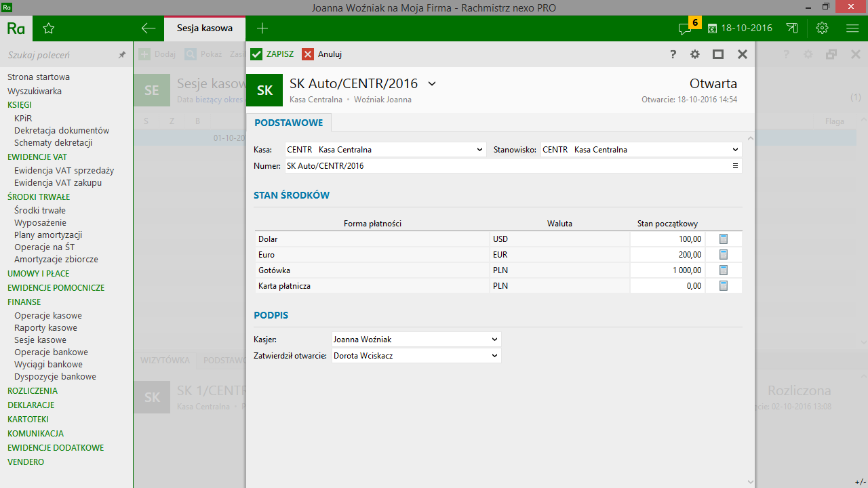Click the +/- control at bottom right
Viewport: 868px width, 488px height.
(x=860, y=482)
